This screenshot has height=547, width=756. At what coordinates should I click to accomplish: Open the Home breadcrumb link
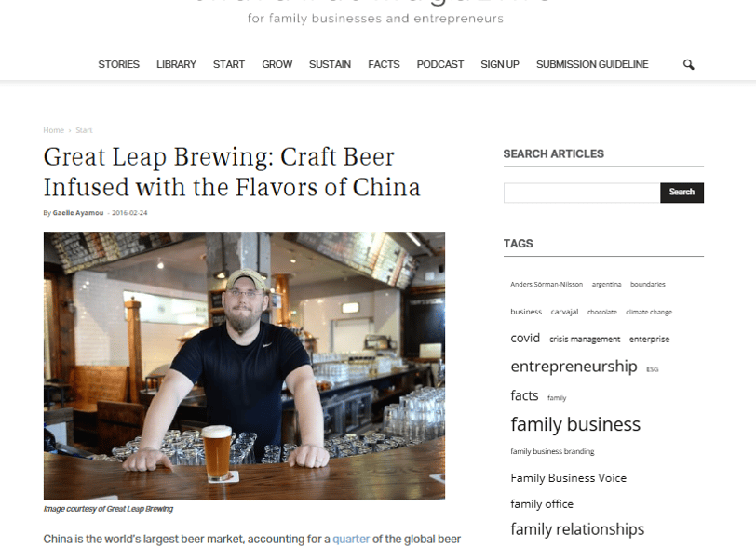(x=53, y=130)
